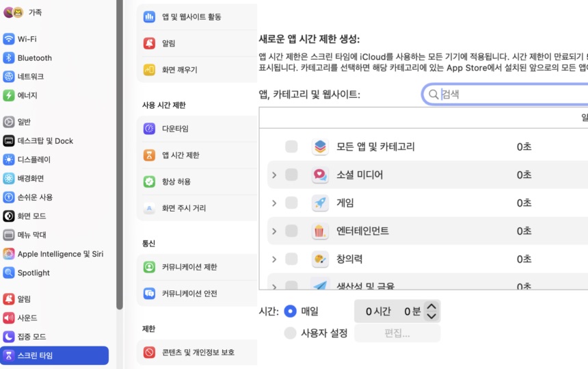
Task: Check 게임 category checkbox
Action: (x=291, y=203)
